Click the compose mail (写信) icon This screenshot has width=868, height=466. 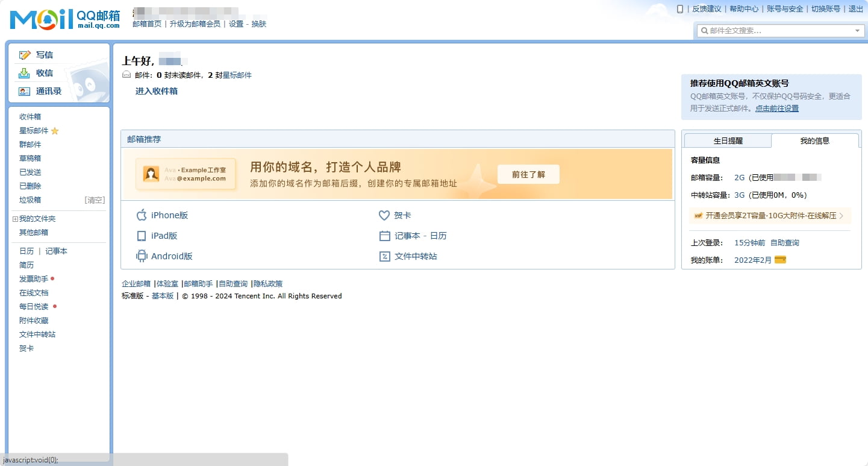pyautogui.click(x=25, y=55)
